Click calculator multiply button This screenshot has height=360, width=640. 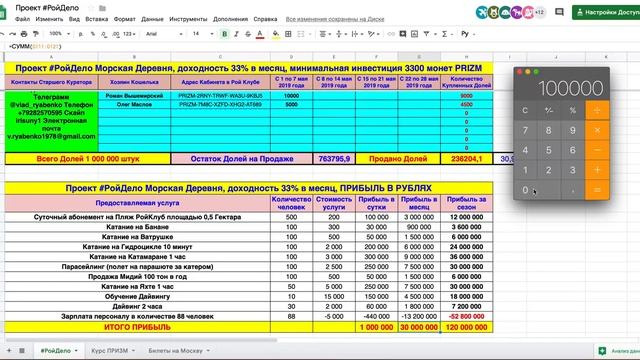click(x=597, y=130)
